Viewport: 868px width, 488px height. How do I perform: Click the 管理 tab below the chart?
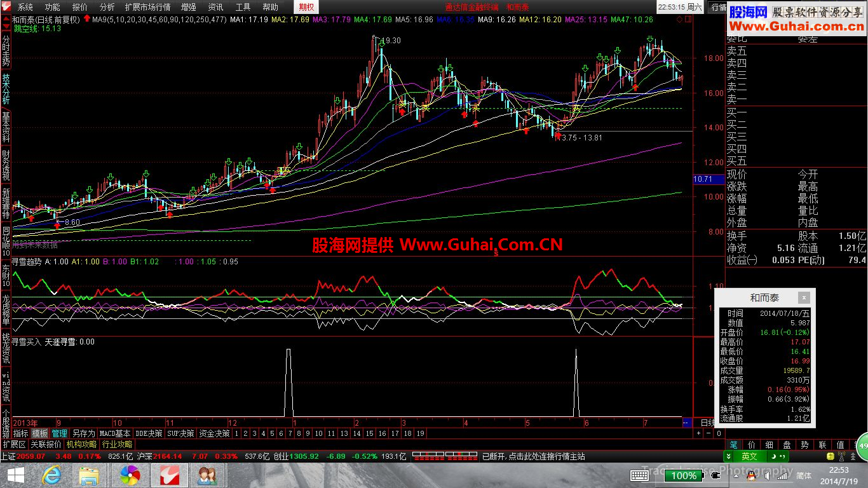pos(59,433)
